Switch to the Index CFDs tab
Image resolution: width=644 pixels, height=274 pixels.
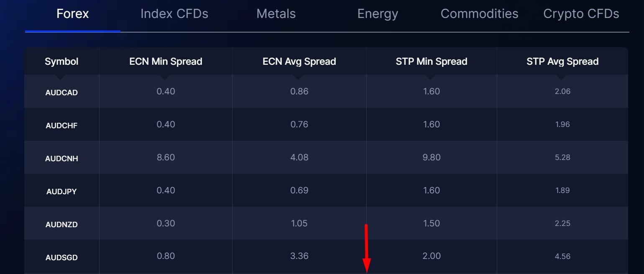click(174, 14)
